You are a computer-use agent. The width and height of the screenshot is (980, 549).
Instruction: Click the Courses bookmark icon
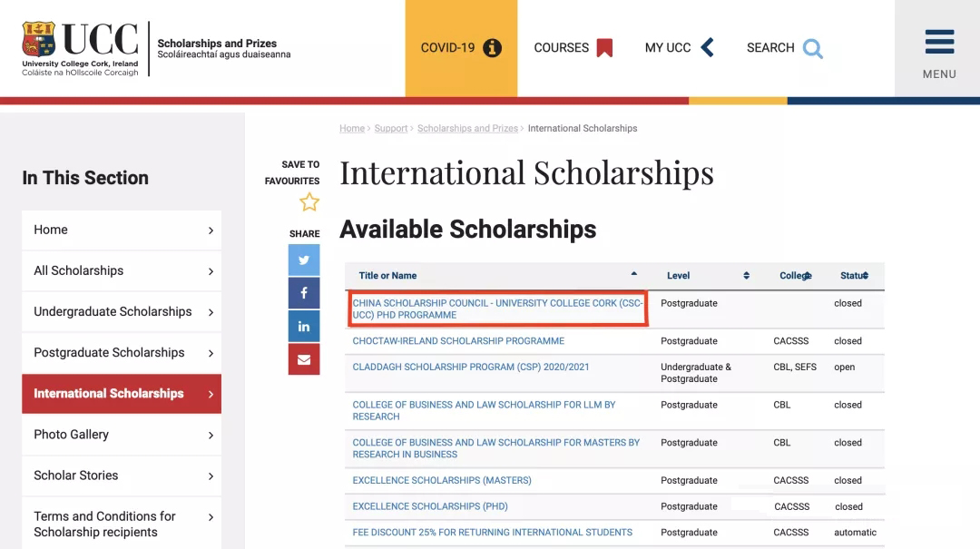[604, 48]
